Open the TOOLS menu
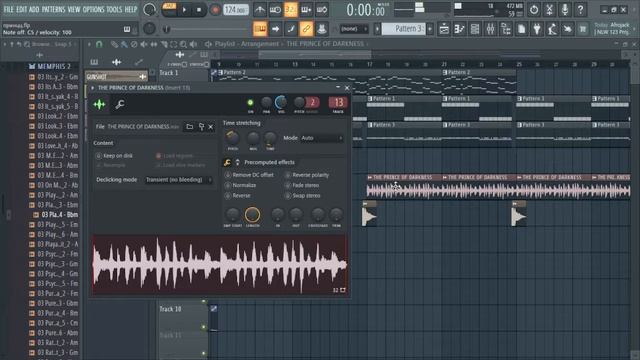 (x=114, y=9)
